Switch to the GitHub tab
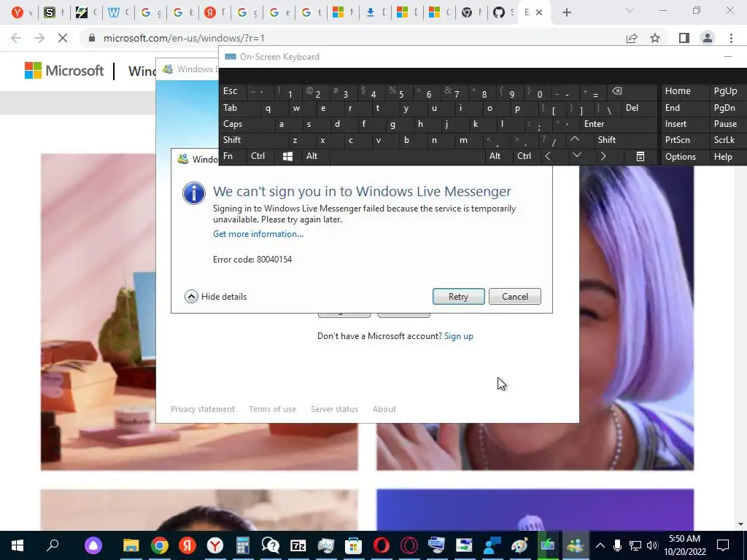747x560 pixels. pos(503,12)
